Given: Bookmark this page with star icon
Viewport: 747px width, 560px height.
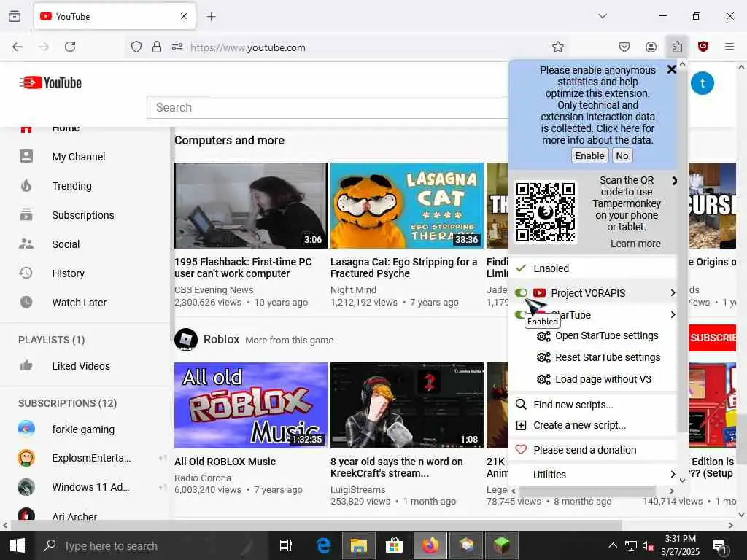Looking at the screenshot, I should (x=558, y=47).
